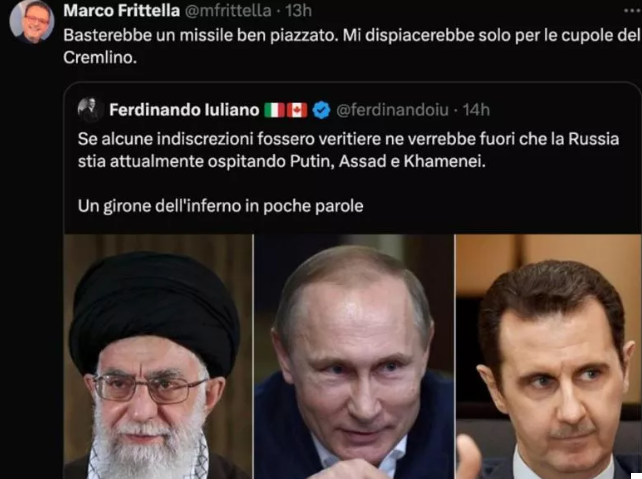The width and height of the screenshot is (642, 479).
Task: Click the Ferdinando Iuliano display name
Action: pos(184,110)
